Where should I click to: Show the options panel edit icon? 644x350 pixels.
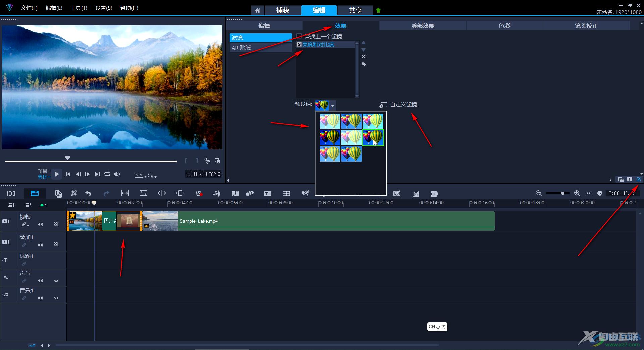639,179
